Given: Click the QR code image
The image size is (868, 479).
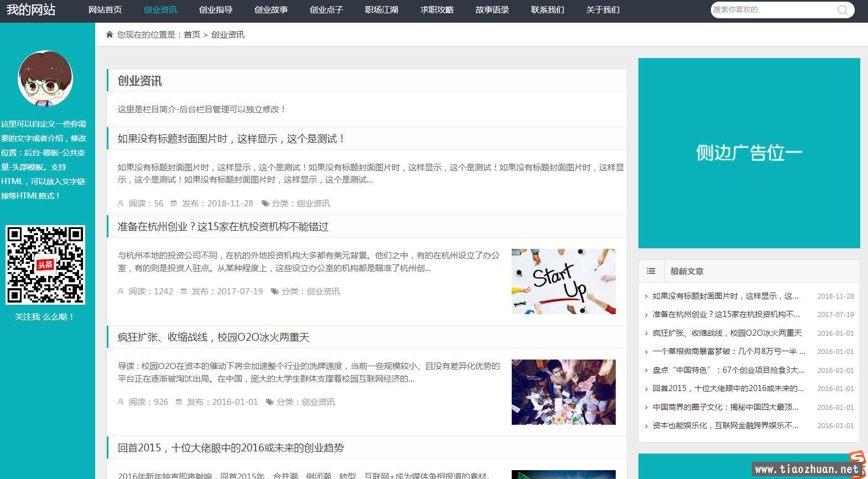Looking at the screenshot, I should pos(45,265).
